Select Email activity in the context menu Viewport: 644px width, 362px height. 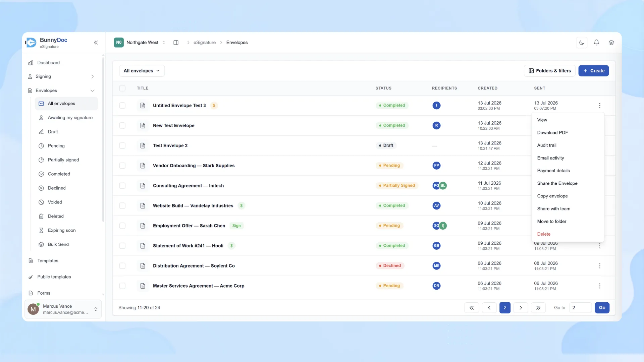568,158
